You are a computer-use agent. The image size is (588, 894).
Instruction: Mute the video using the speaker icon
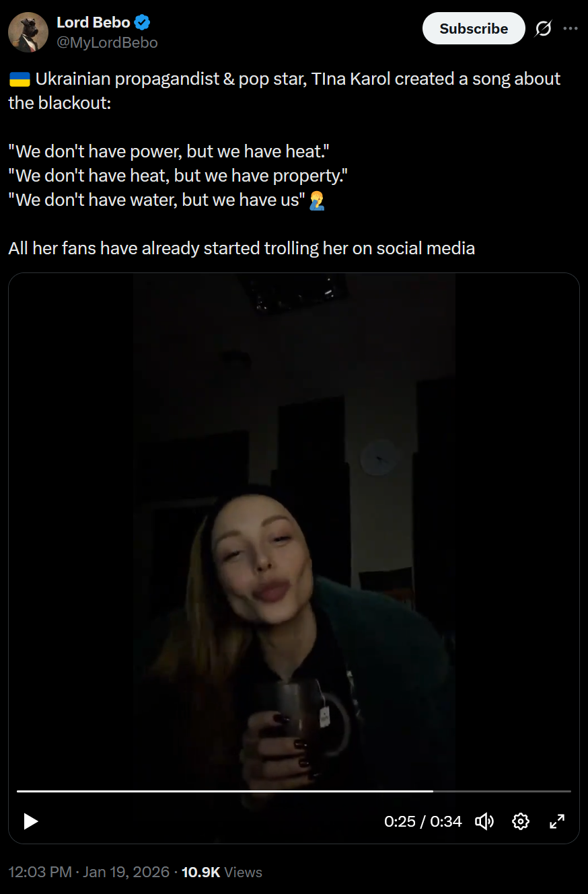484,821
